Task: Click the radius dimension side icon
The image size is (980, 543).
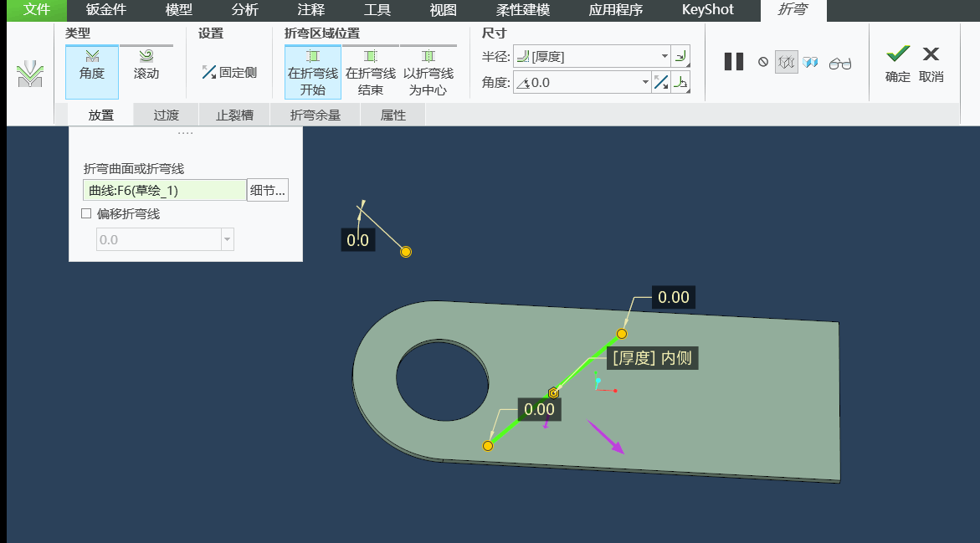Action: (x=680, y=56)
